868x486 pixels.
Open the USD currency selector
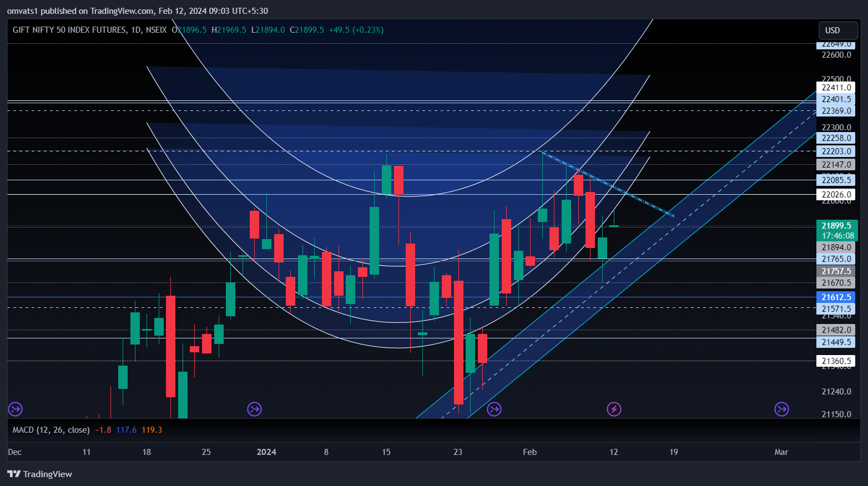pos(839,30)
